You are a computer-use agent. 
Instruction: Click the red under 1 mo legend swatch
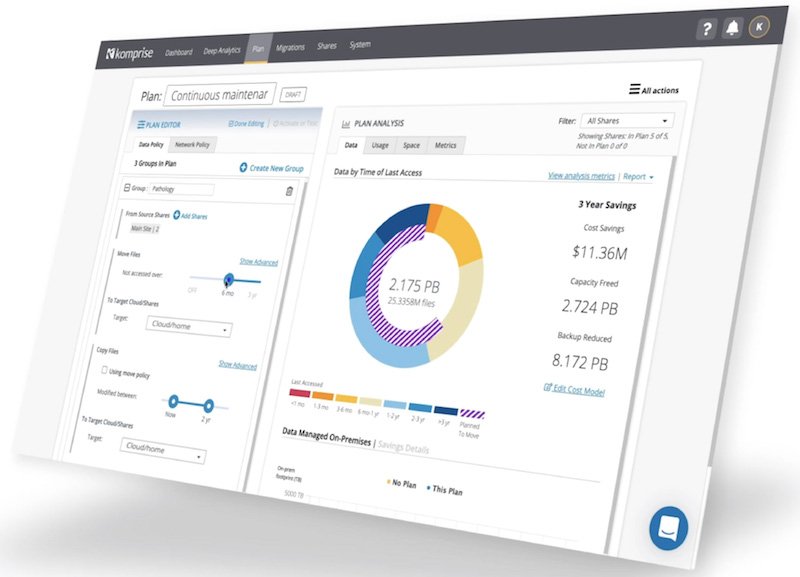pos(299,393)
